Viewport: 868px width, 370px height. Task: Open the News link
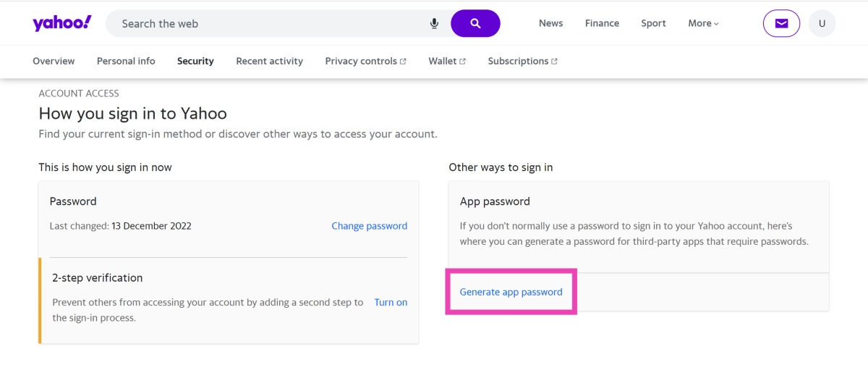point(550,23)
